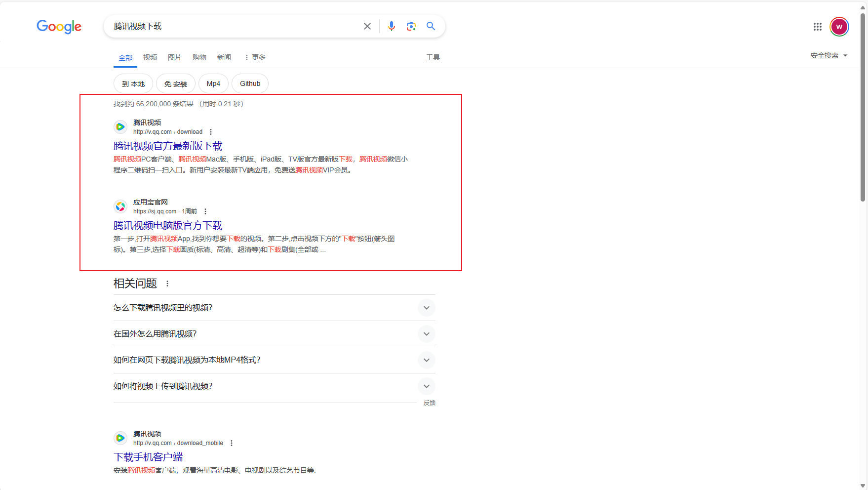Open options next to 相关问题 heading
Screen dimensions: 868x490
tap(167, 284)
